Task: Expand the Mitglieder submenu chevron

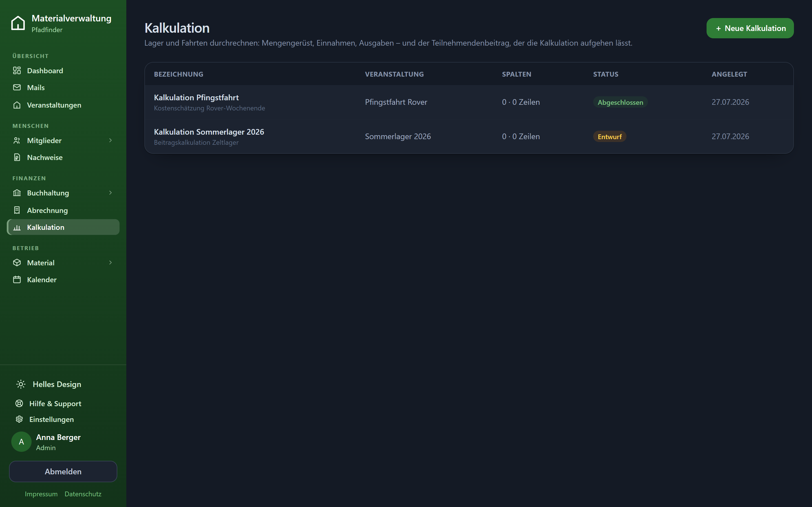Action: click(111, 141)
